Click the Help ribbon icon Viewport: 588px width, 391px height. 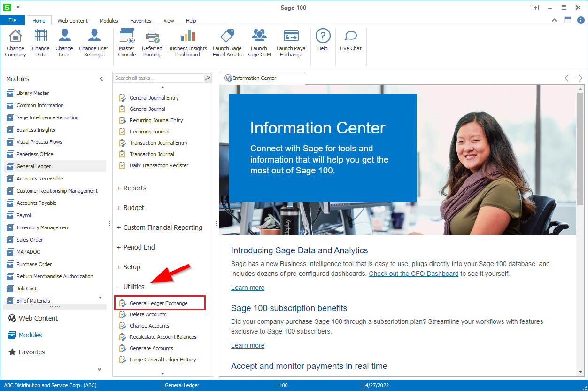[x=323, y=40]
